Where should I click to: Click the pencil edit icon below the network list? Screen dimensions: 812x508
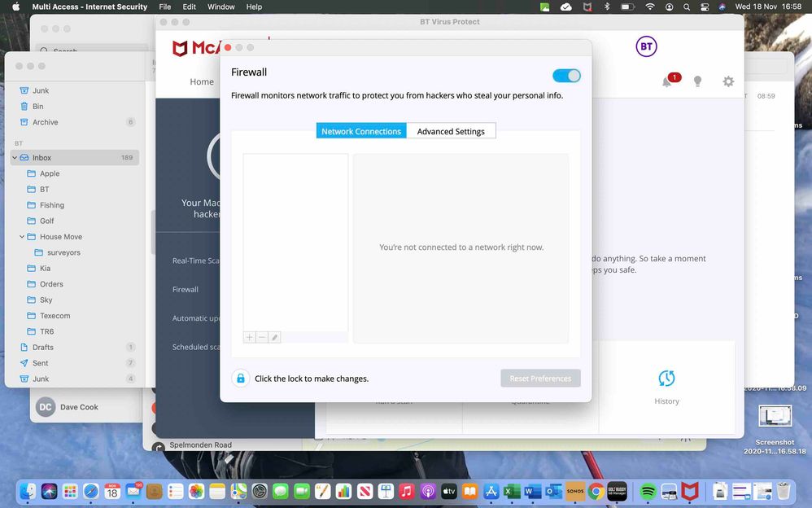coord(275,337)
